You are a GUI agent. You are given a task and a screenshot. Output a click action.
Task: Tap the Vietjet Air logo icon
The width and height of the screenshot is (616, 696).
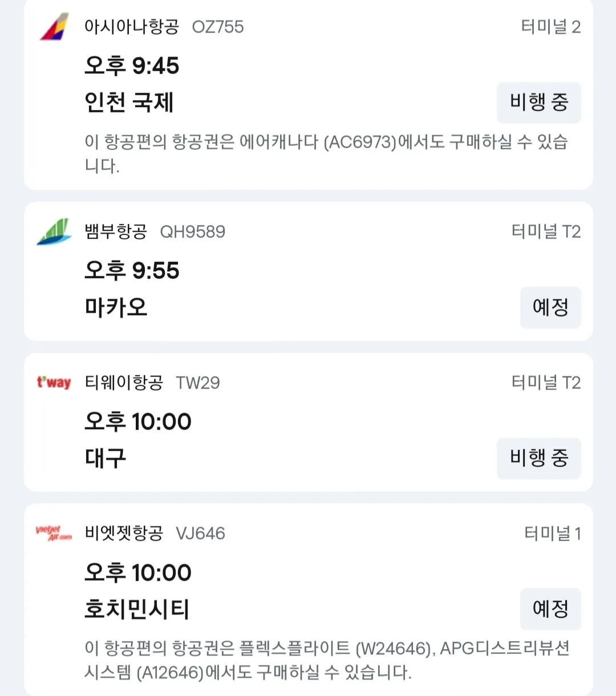pyautogui.click(x=54, y=534)
